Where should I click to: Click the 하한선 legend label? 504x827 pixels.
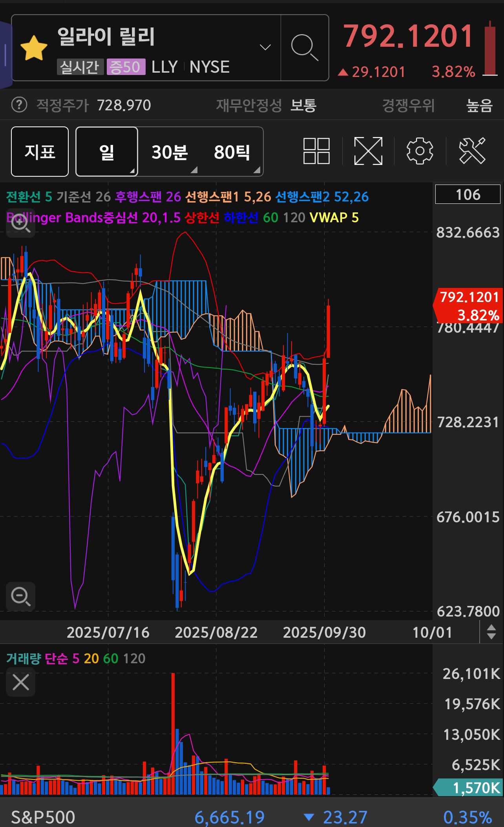[241, 218]
